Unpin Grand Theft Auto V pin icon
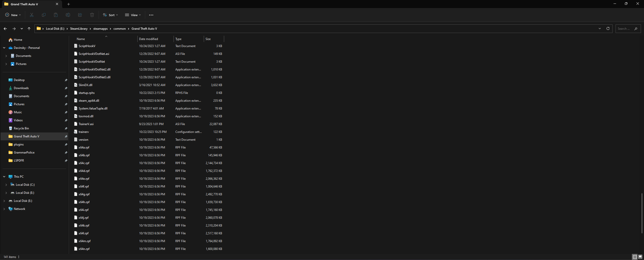 tap(66, 136)
